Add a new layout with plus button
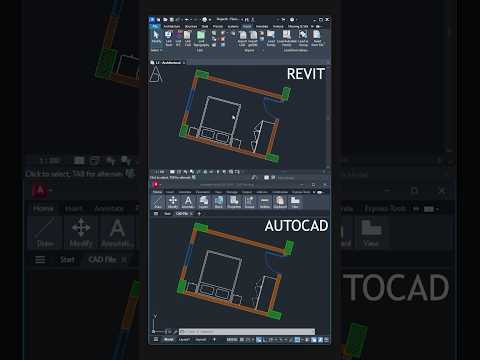Screen dimensions: 480x360 pos(214,340)
